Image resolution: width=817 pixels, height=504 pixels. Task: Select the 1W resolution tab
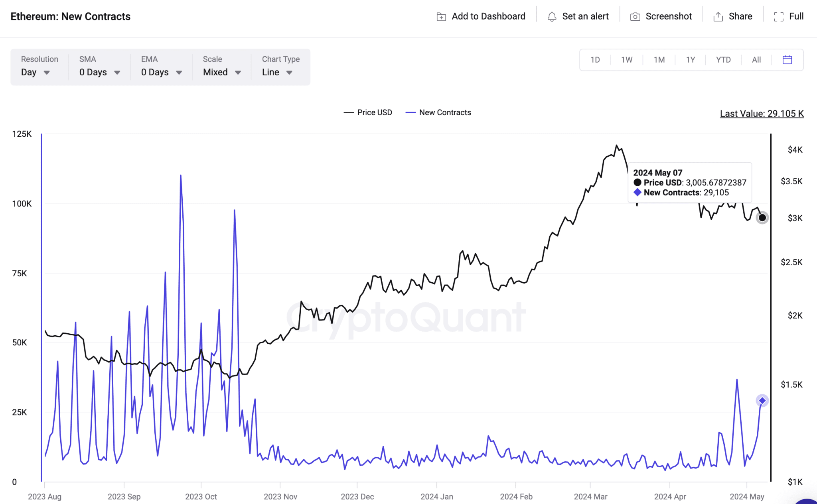(x=628, y=59)
